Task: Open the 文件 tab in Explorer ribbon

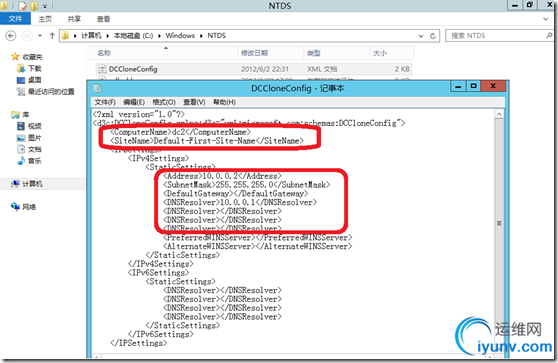Action: click(x=15, y=19)
